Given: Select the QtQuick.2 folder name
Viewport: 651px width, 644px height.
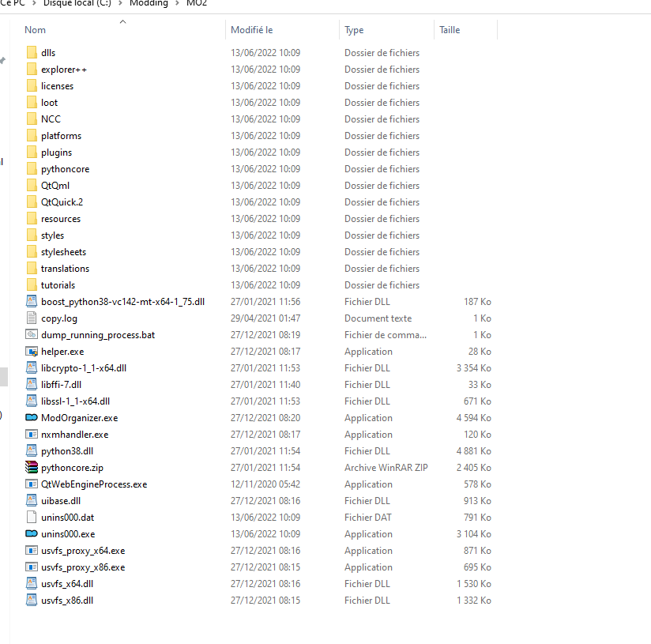Looking at the screenshot, I should tap(62, 202).
